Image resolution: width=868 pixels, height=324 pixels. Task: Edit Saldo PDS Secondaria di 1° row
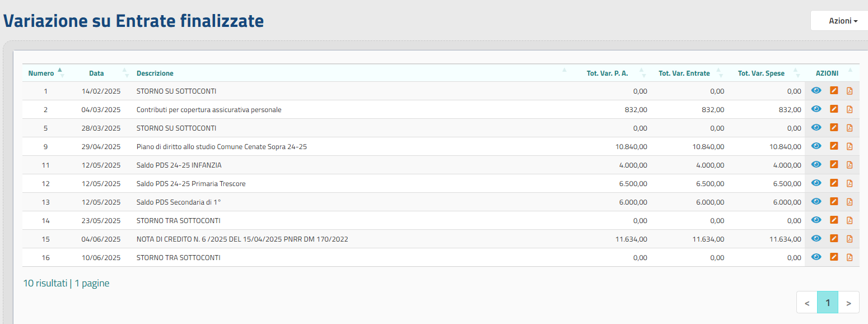tap(834, 202)
